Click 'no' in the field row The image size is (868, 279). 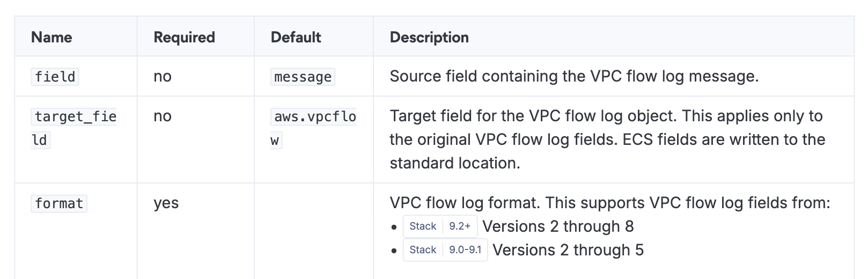pos(163,76)
